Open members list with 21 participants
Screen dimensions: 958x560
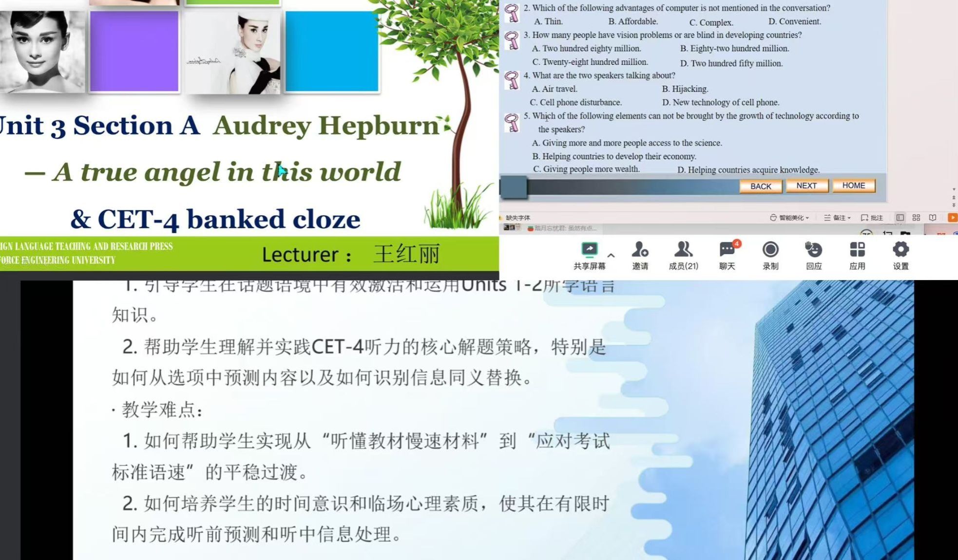click(x=683, y=250)
